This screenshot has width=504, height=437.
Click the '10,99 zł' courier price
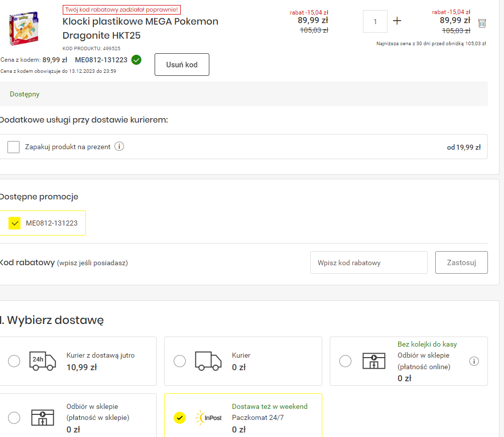click(82, 367)
